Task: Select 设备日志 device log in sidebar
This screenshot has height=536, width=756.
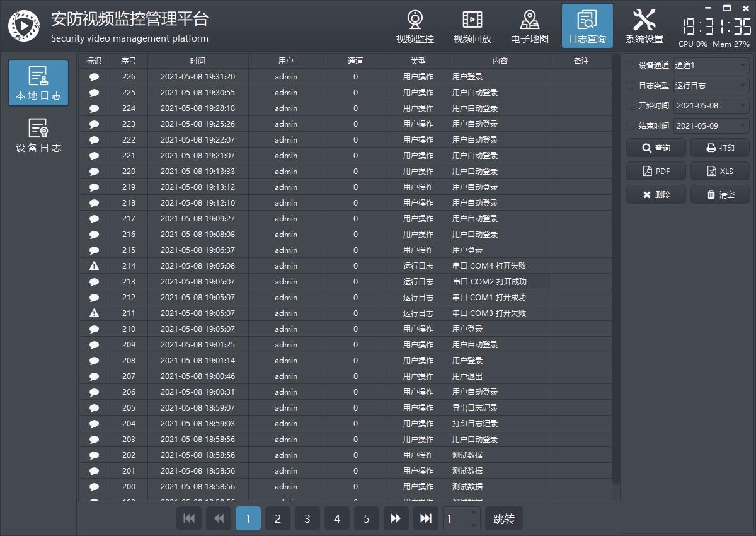Action: pos(38,136)
